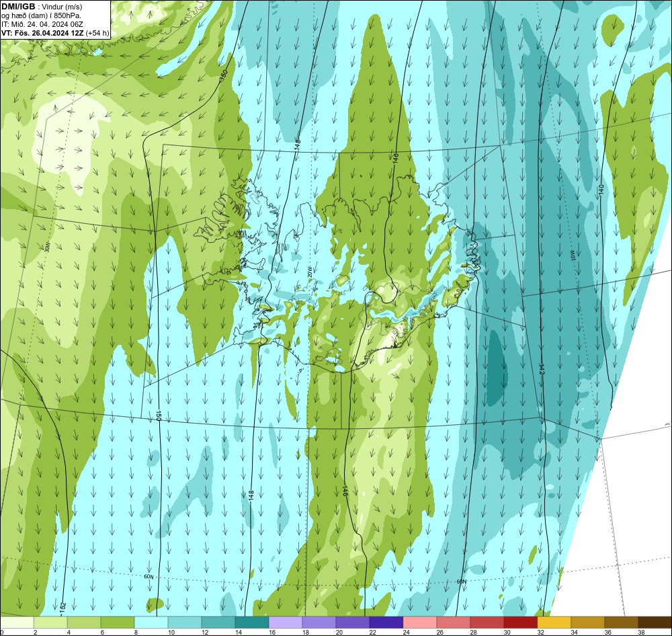Select the 'og hæð (dam) í 850hPa.' line
This screenshot has width=672, height=636.
point(41,16)
